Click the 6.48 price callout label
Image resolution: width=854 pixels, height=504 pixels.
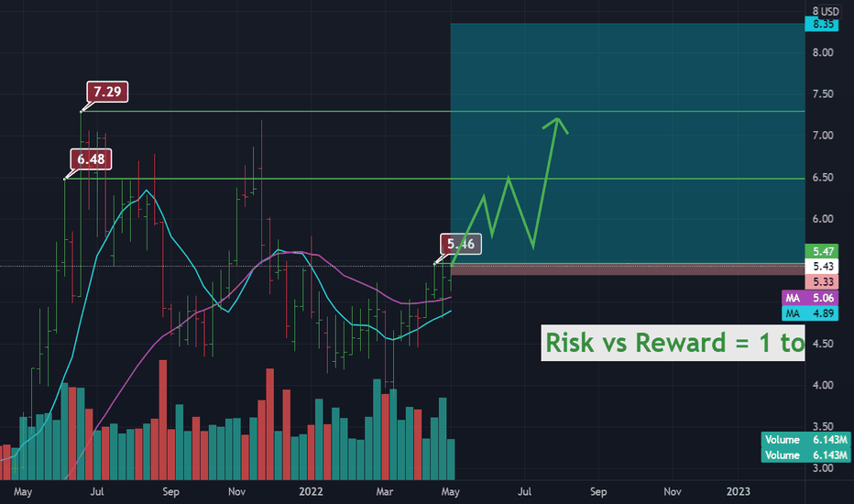[x=91, y=159]
